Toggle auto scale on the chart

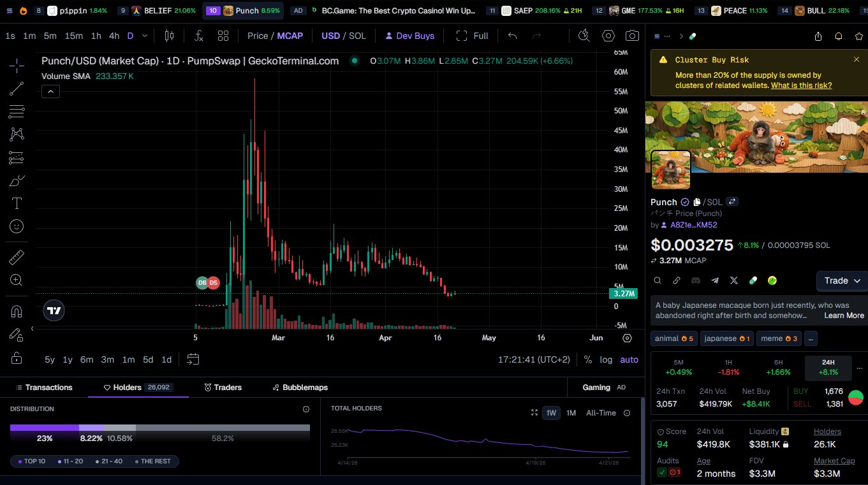coord(629,359)
